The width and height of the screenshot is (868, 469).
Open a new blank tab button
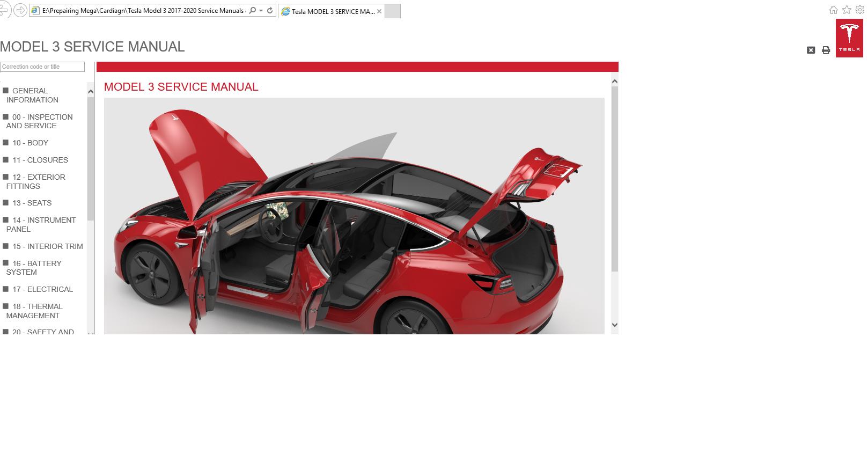coord(393,11)
